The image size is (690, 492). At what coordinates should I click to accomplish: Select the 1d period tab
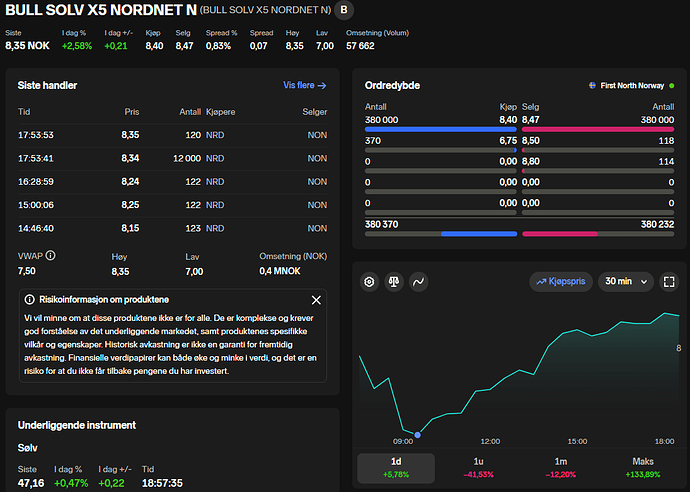pos(395,467)
